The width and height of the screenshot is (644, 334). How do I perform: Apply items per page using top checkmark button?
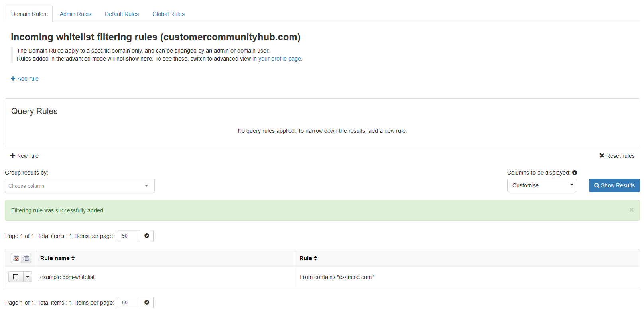147,236
